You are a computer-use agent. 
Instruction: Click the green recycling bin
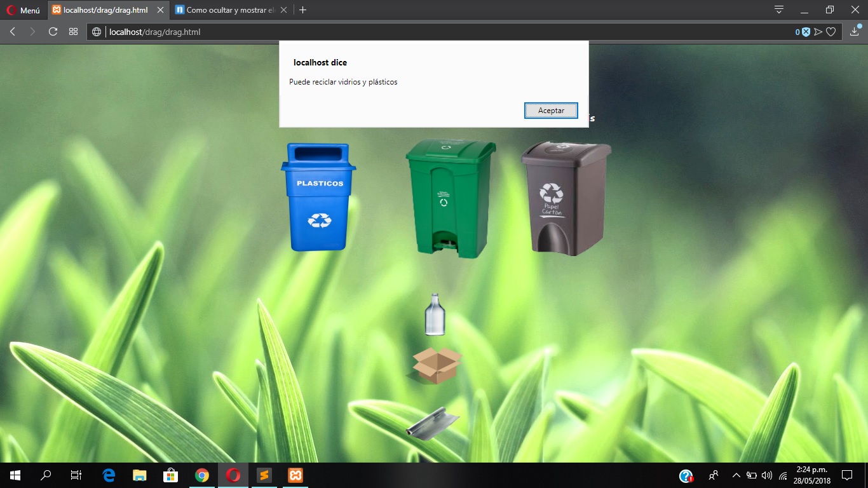click(451, 198)
